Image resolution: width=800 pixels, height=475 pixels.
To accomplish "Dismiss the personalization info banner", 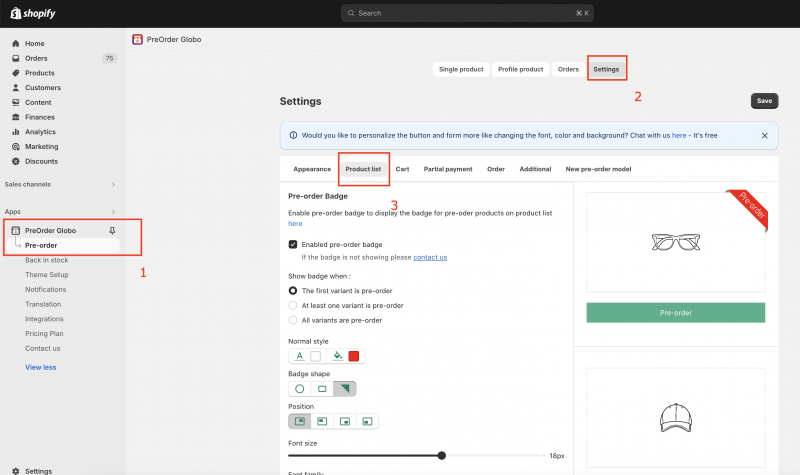I will click(765, 135).
